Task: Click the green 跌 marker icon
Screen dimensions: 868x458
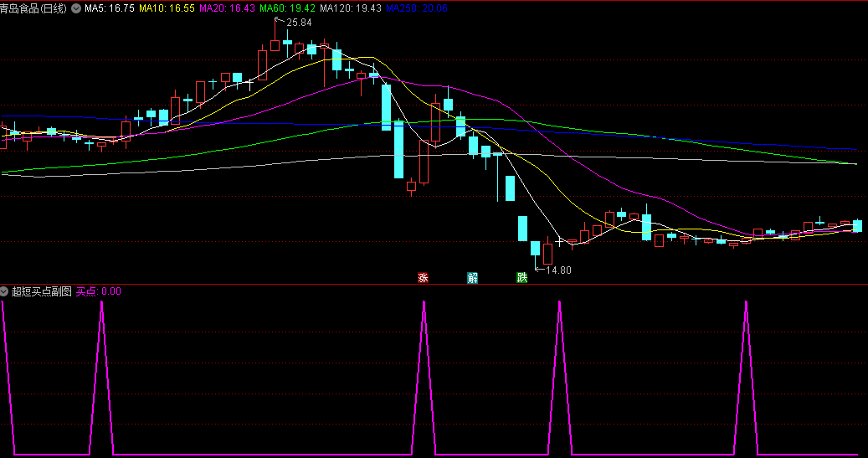Action: tap(522, 277)
